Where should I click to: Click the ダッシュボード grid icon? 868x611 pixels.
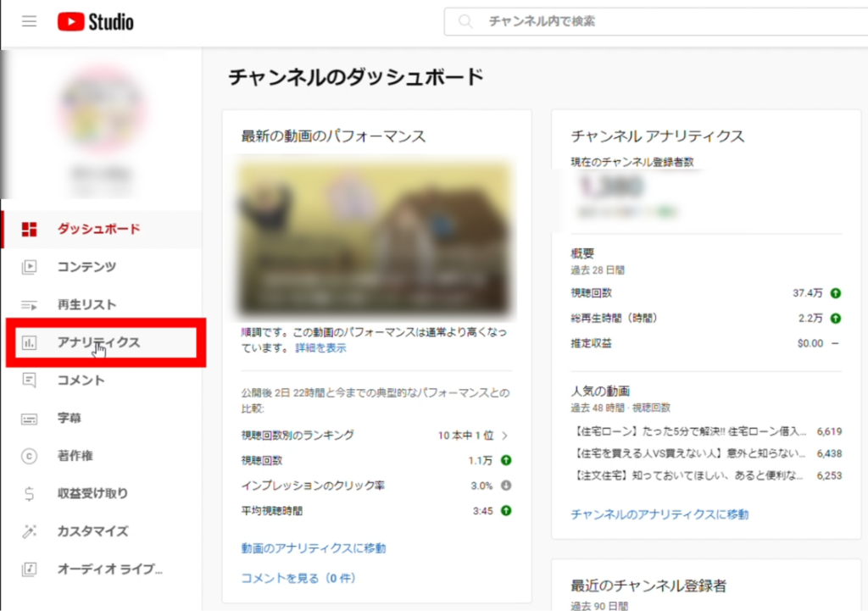pyautogui.click(x=30, y=229)
